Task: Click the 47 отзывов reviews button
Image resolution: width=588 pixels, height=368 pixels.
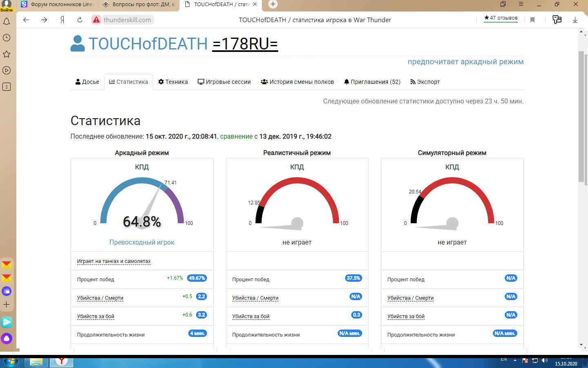Action: 501,18
